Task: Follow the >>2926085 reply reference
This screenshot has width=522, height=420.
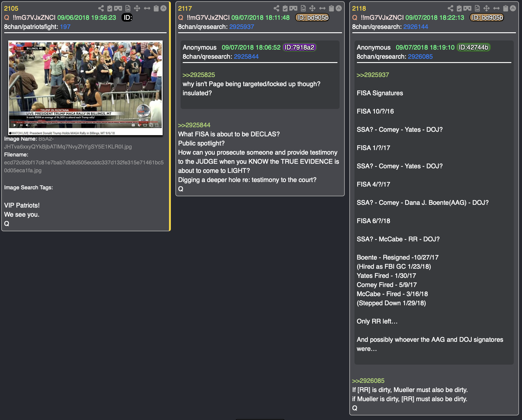Action: 368,381
